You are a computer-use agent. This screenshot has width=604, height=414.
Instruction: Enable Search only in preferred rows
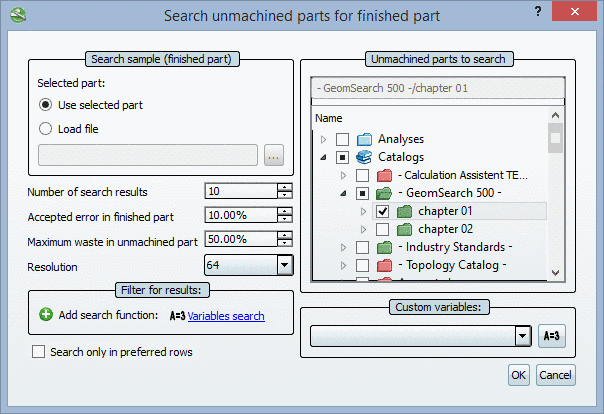[39, 351]
